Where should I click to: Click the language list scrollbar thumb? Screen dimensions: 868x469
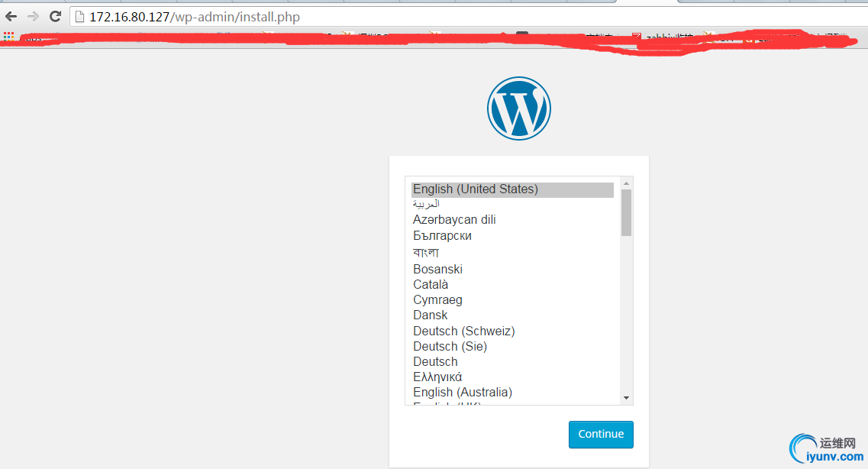626,212
